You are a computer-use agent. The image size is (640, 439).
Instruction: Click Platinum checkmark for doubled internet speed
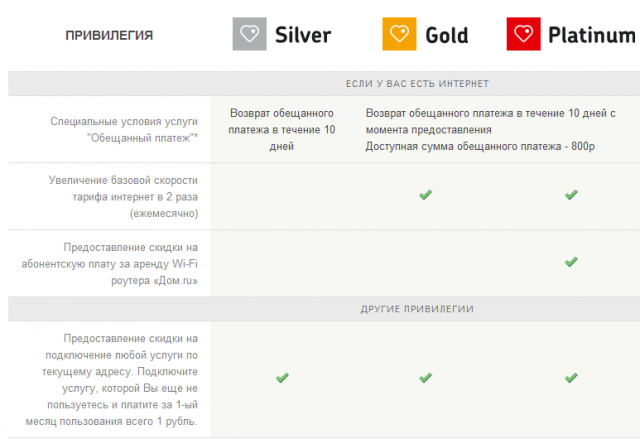pyautogui.click(x=571, y=195)
